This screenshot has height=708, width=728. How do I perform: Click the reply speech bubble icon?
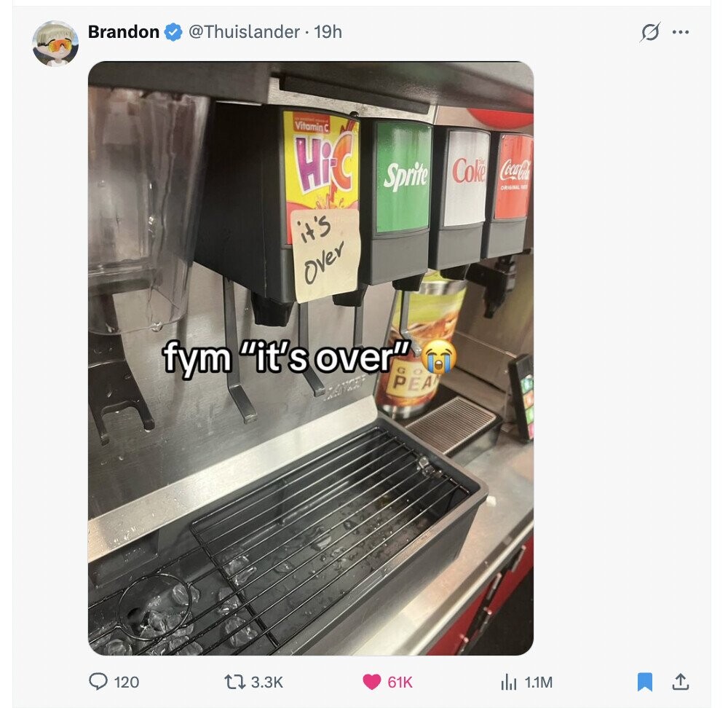[x=98, y=682]
